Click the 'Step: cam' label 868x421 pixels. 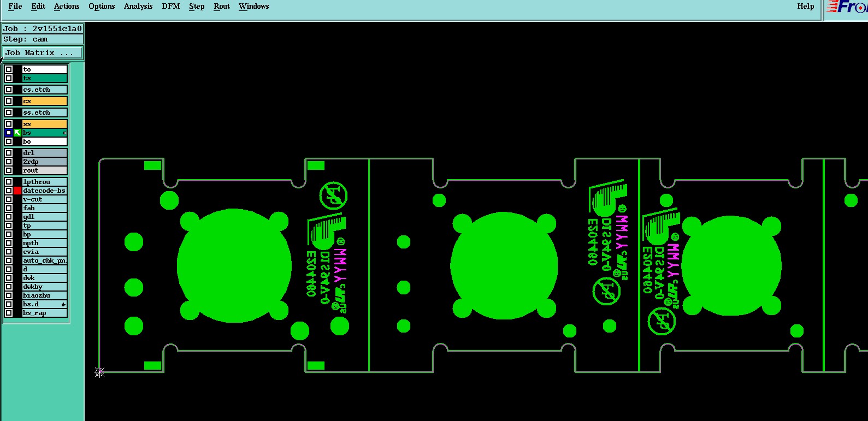pyautogui.click(x=43, y=39)
